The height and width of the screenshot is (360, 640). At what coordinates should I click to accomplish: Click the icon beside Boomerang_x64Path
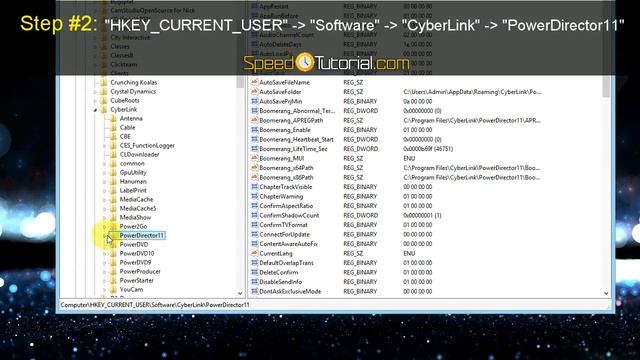click(x=254, y=168)
